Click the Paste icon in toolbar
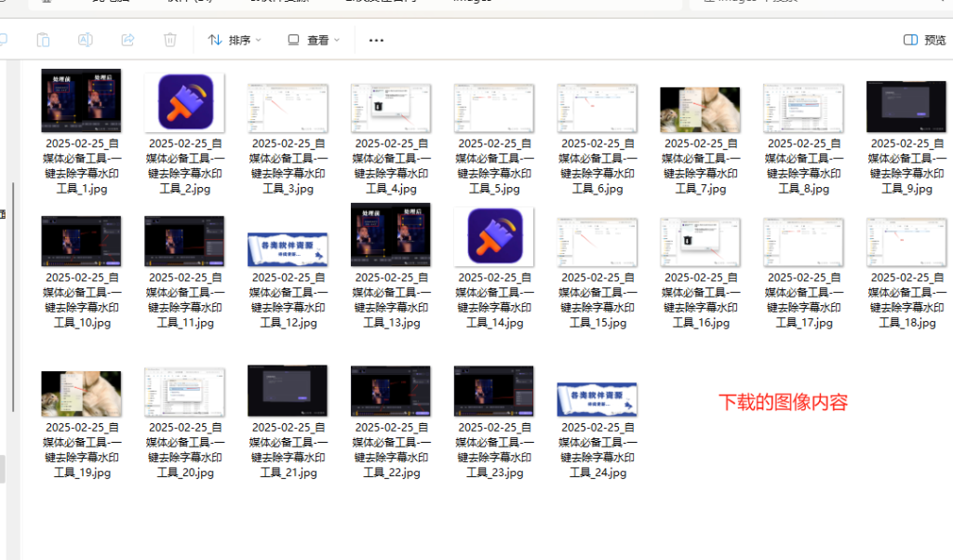Viewport: 953px width, 560px height. tap(43, 40)
